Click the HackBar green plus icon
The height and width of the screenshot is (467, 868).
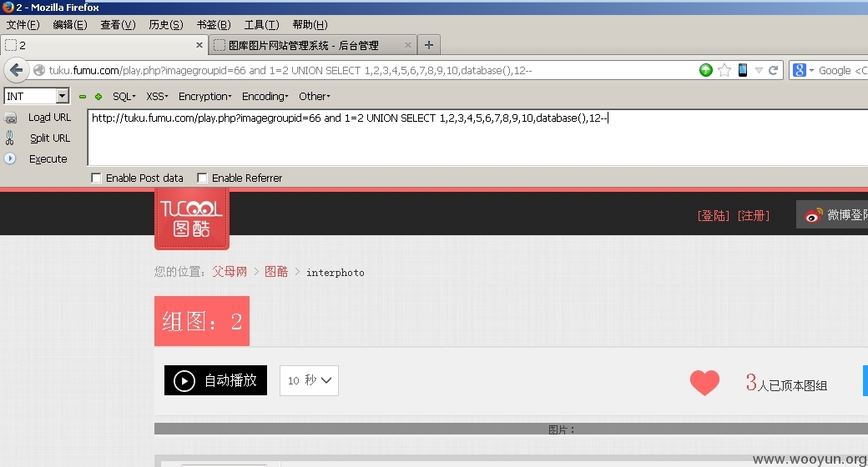98,96
